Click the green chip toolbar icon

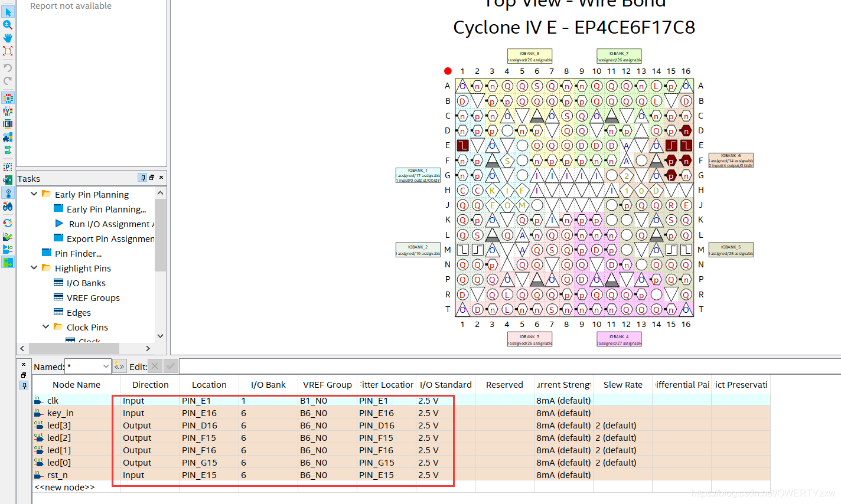pyautogui.click(x=8, y=180)
